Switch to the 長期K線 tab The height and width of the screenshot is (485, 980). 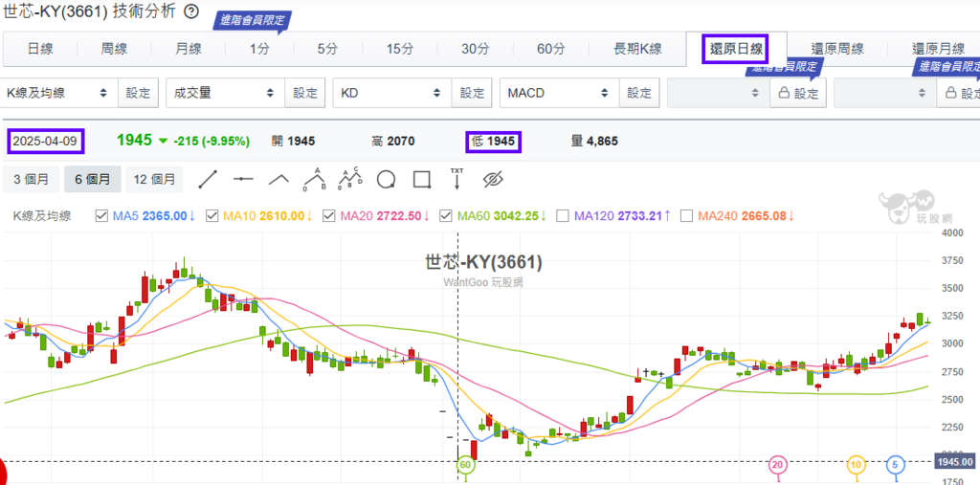tap(635, 49)
